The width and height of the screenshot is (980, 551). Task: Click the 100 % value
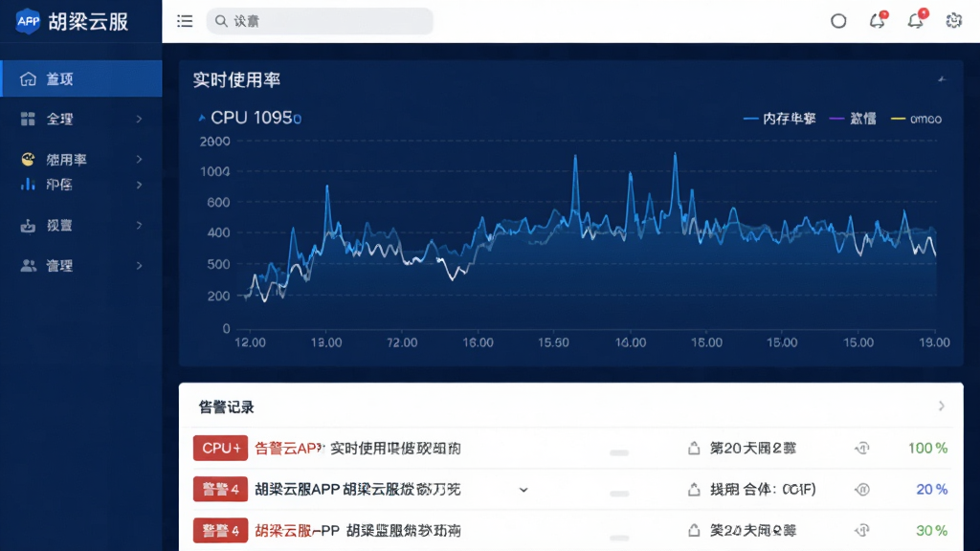[928, 448]
